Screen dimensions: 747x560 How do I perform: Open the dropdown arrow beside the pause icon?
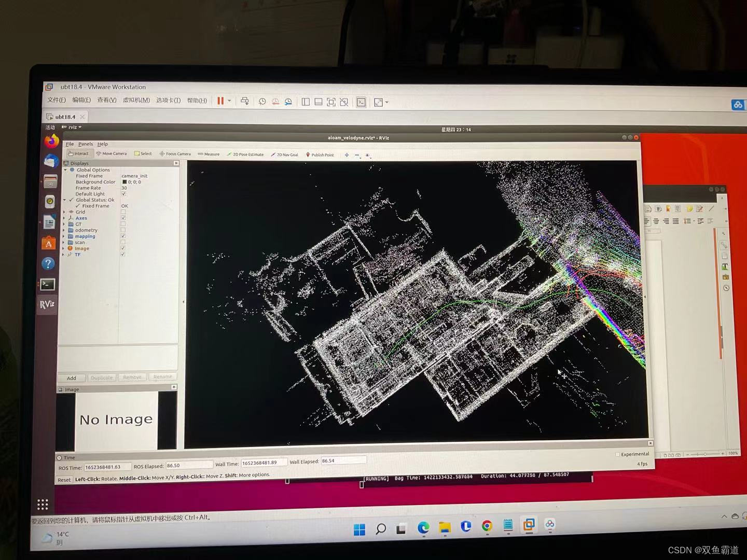pyautogui.click(x=229, y=101)
